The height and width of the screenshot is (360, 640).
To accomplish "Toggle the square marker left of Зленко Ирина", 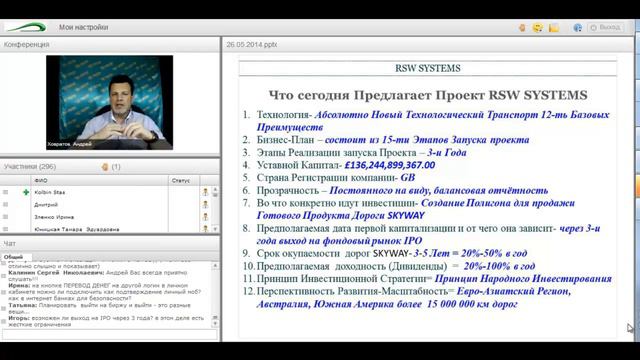I will [5, 217].
